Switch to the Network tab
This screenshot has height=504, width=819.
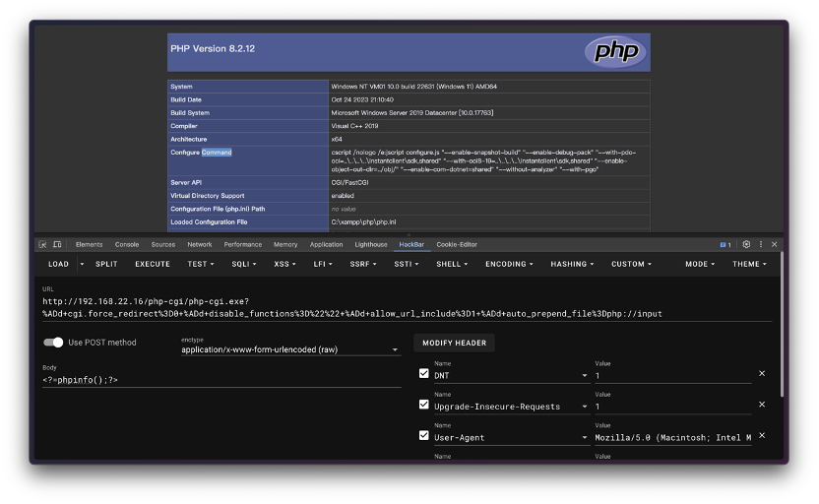[200, 244]
